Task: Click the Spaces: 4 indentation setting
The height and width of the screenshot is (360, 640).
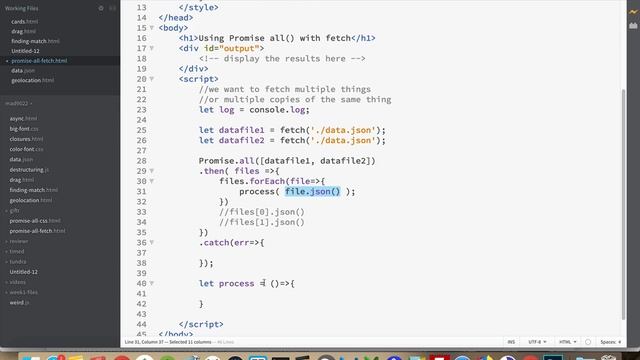Action: tap(611, 342)
